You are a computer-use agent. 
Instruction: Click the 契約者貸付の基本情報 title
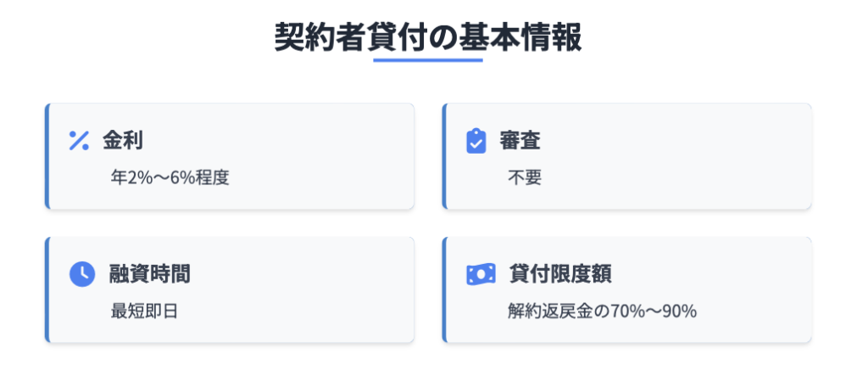(428, 38)
